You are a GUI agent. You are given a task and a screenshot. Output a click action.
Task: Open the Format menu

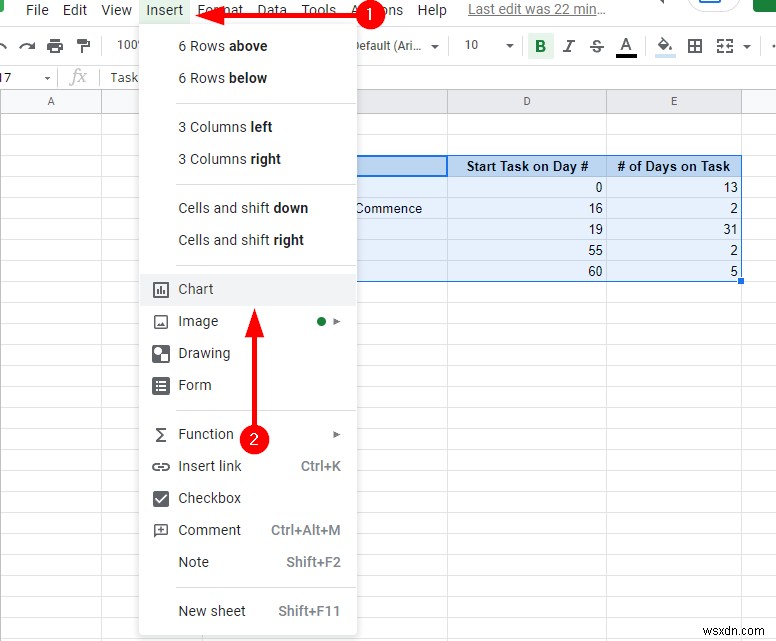tap(220, 9)
